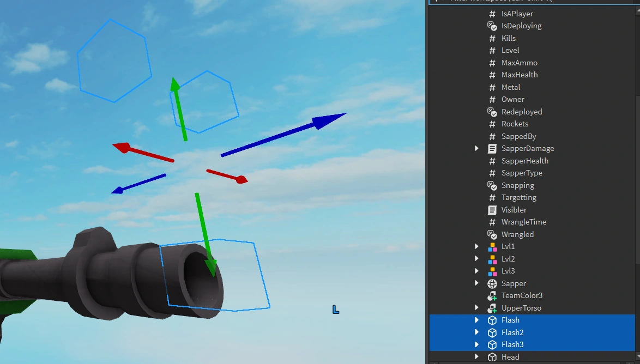Click the Metal number value icon
Image resolution: width=640 pixels, height=364 pixels.
pos(492,87)
